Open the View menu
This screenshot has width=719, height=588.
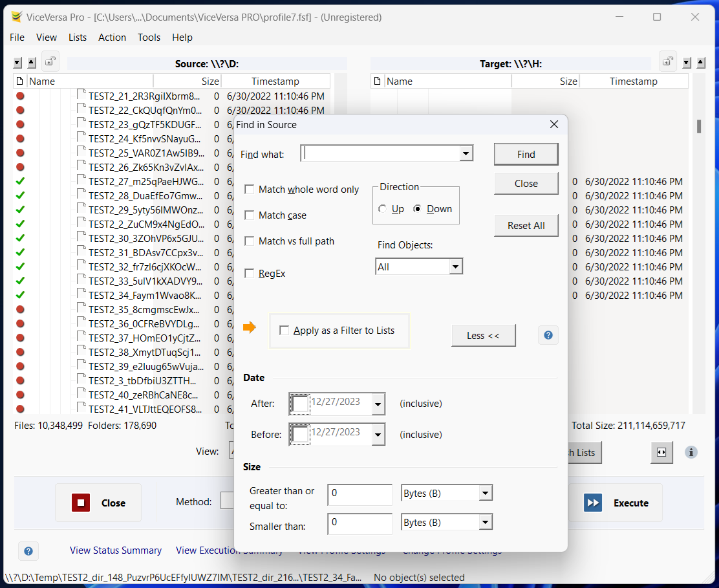point(47,37)
